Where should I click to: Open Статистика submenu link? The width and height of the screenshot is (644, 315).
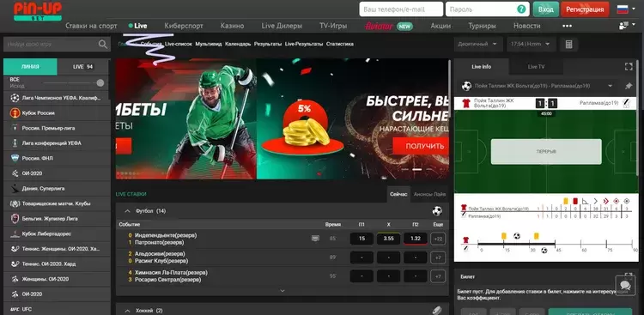340,44
